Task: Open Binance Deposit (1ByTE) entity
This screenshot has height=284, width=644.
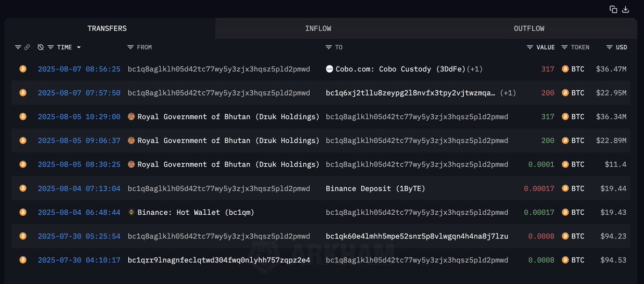Action: pos(376,188)
